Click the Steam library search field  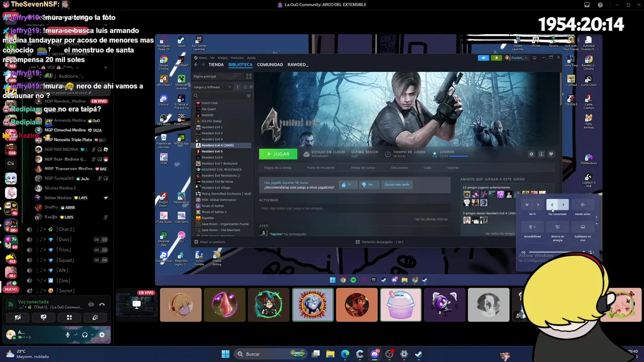tap(219, 96)
